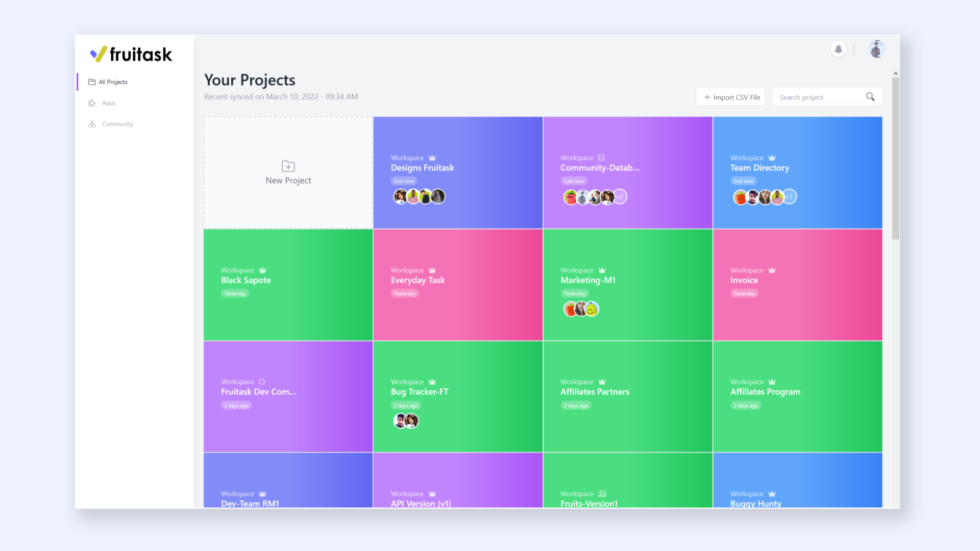The width and height of the screenshot is (980, 551).
Task: Open the Community menu item
Action: [x=117, y=124]
